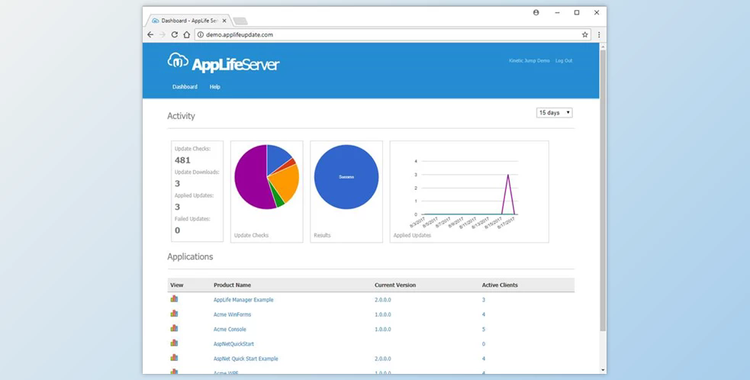Open Acme WinForms product link
750x380 pixels.
pos(232,315)
